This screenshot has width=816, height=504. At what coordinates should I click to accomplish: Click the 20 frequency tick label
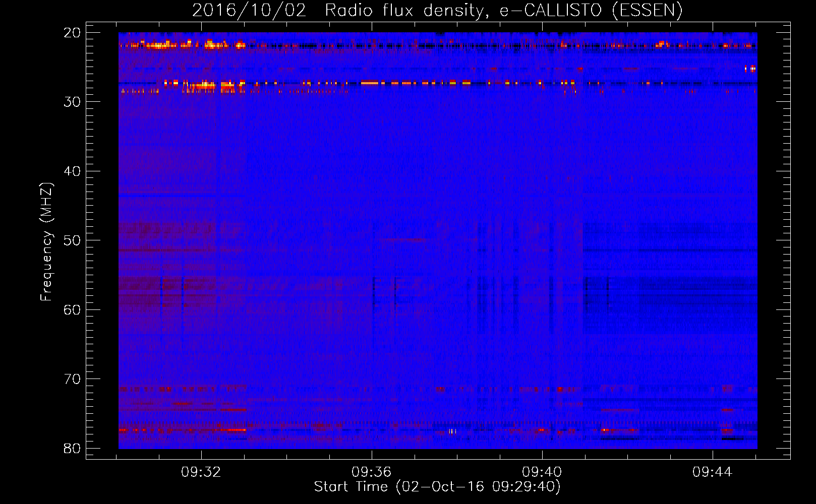click(x=72, y=33)
